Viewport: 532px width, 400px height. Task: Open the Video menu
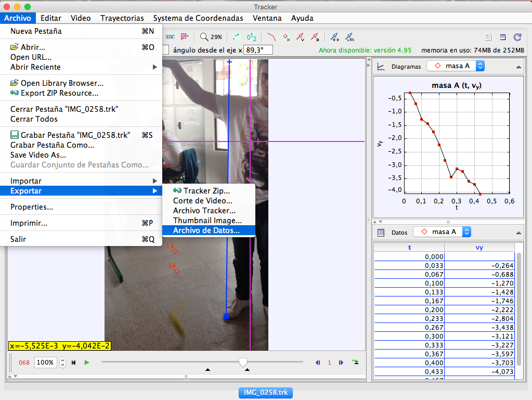[x=81, y=18]
